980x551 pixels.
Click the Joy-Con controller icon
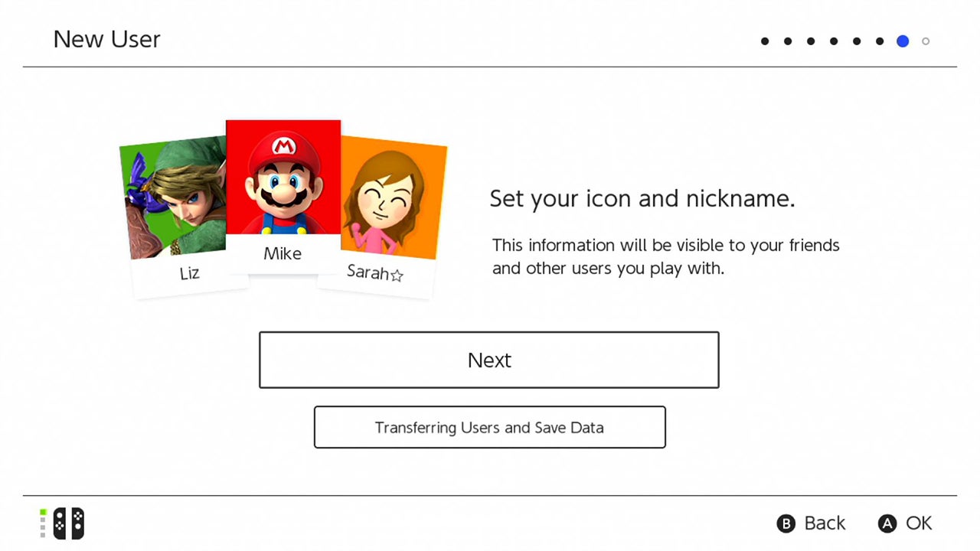tap(68, 523)
